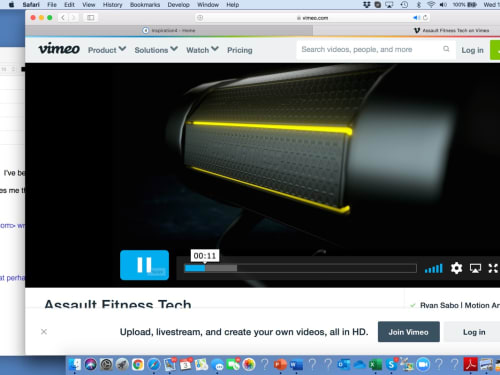Open the Bookmarks menu

click(145, 5)
